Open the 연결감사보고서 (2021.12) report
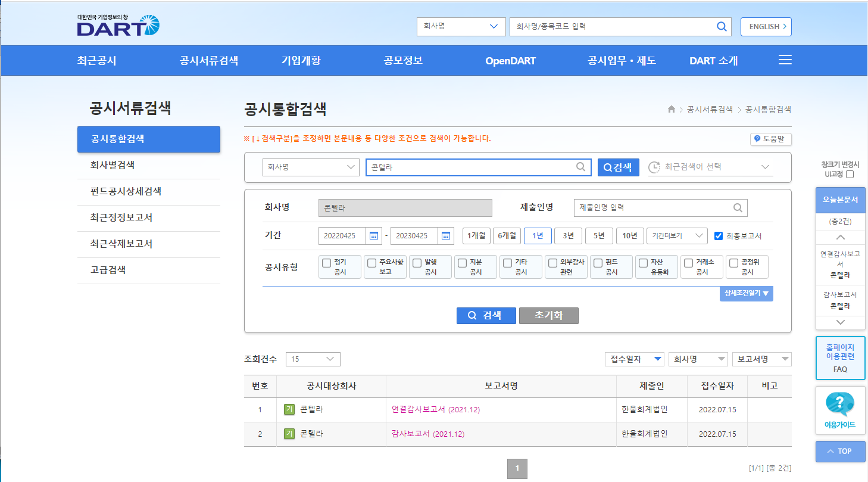Viewport: 868px width, 482px height. (x=436, y=410)
